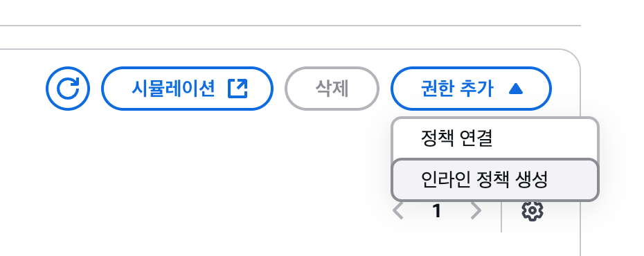Pick the highlighted 인라인 정책 생성 option
This screenshot has height=256, width=644.
click(x=495, y=180)
